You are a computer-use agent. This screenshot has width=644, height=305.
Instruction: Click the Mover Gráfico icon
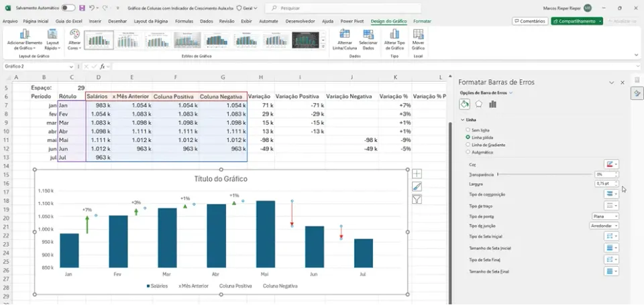(x=418, y=34)
